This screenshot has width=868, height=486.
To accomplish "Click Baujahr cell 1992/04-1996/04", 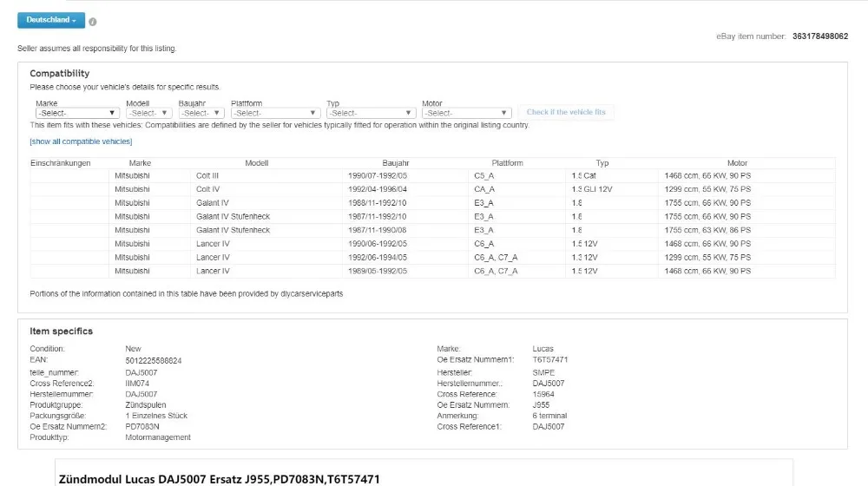I will pyautogui.click(x=377, y=189).
